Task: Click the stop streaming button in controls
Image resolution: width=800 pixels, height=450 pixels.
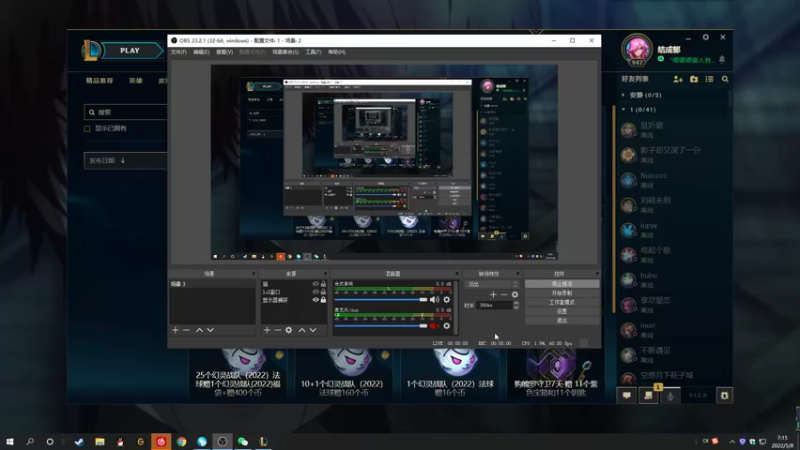Action: [562, 284]
